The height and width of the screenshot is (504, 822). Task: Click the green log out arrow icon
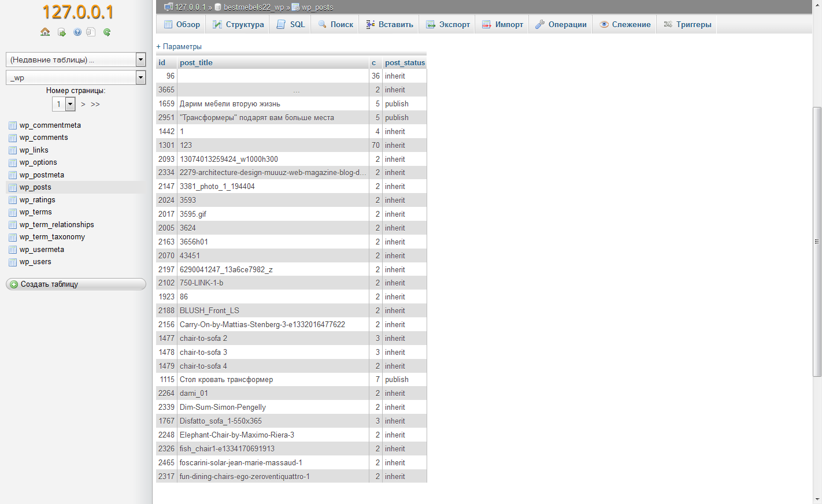[62, 32]
